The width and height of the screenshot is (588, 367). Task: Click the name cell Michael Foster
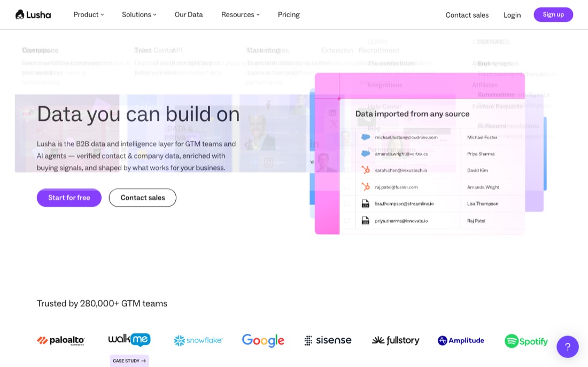coord(482,137)
